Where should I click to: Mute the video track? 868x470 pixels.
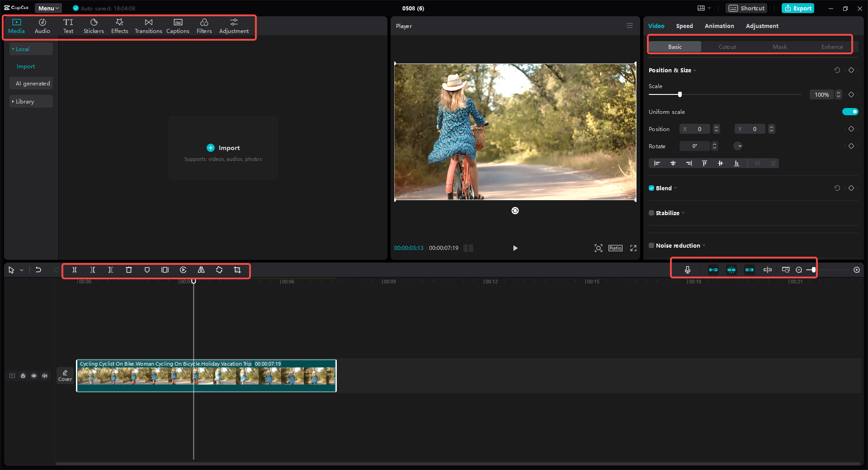coord(44,376)
